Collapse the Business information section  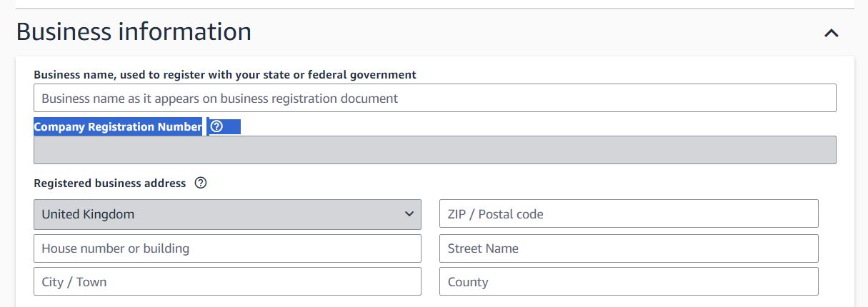tap(831, 33)
